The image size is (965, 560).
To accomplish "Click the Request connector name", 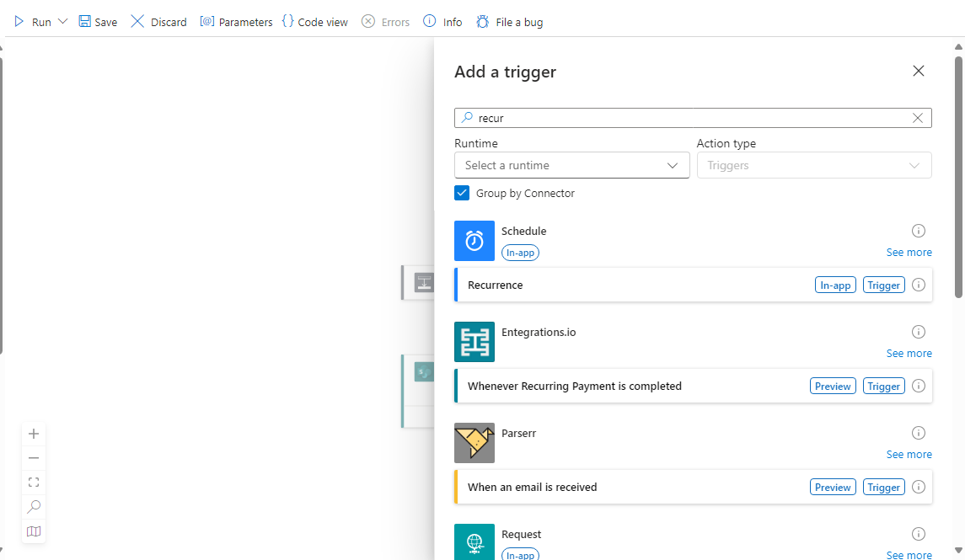I will (x=522, y=534).
